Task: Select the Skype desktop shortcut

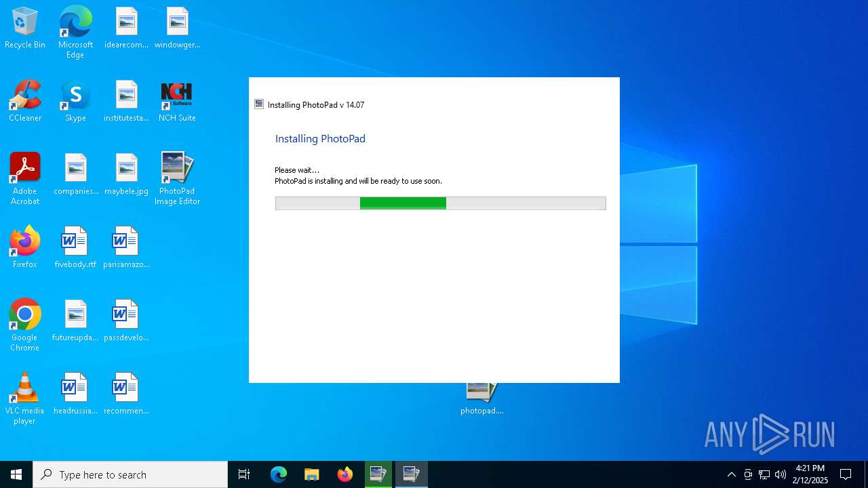Action: tap(75, 101)
